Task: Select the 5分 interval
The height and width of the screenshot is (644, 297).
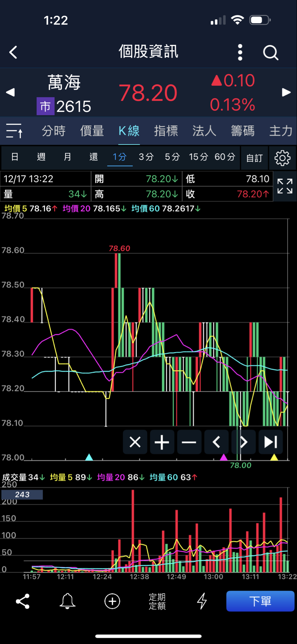Action: point(172,157)
